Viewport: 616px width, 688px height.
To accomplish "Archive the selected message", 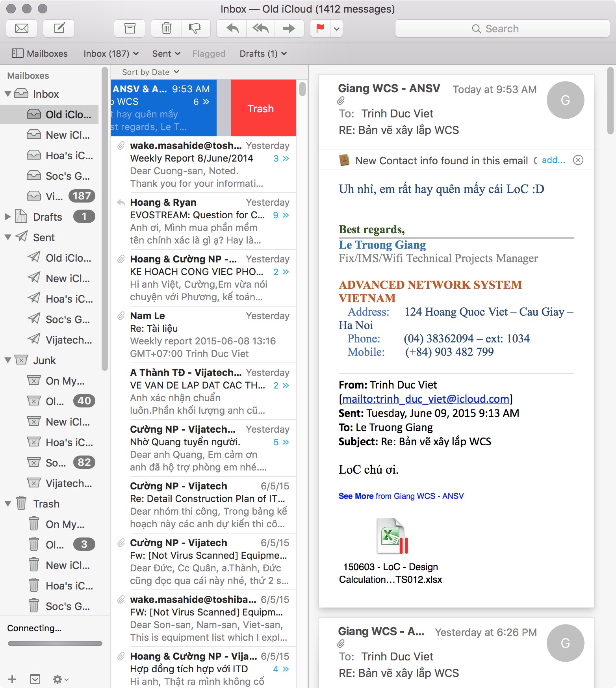I will click(x=130, y=28).
